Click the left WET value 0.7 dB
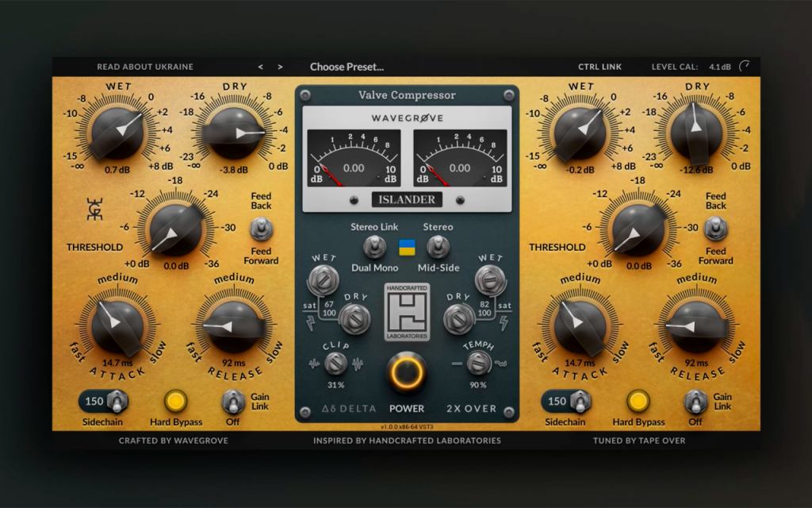Image resolution: width=812 pixels, height=508 pixels. (x=117, y=170)
